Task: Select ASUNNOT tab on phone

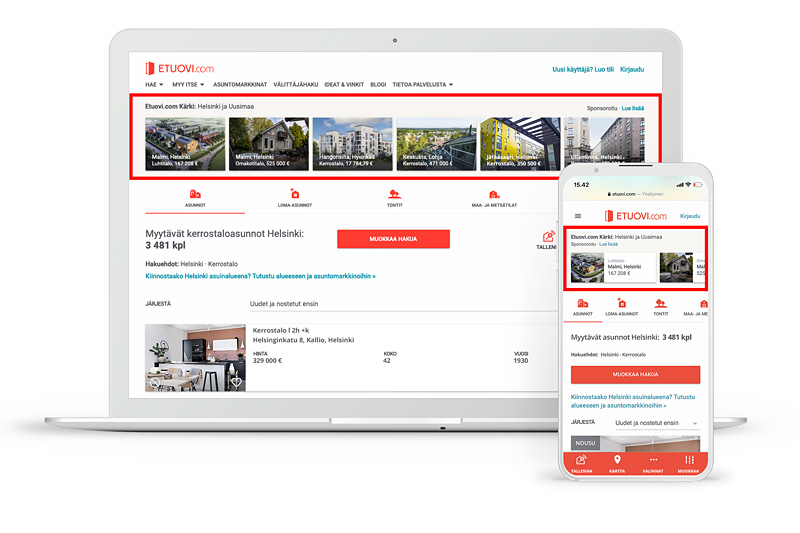Action: point(583,308)
